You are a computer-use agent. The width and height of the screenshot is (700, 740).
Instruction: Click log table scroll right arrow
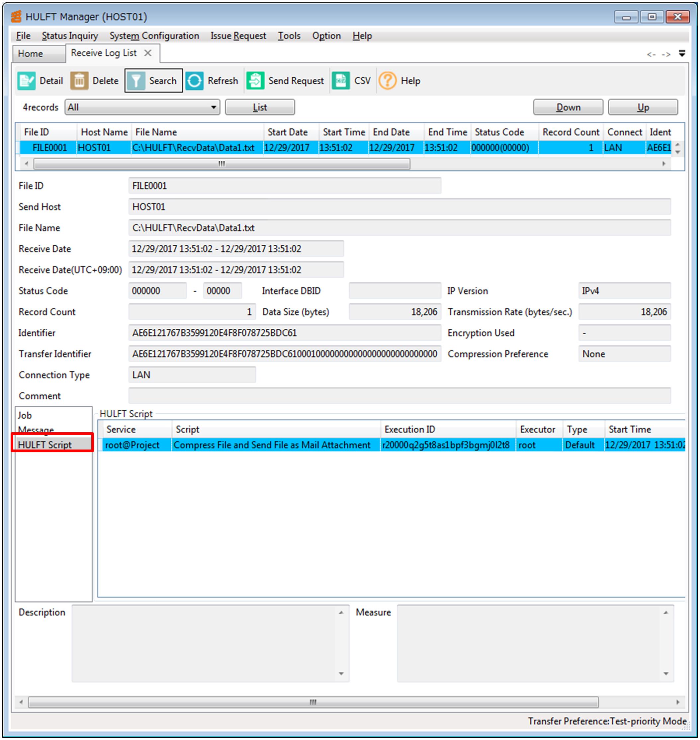tap(664, 164)
